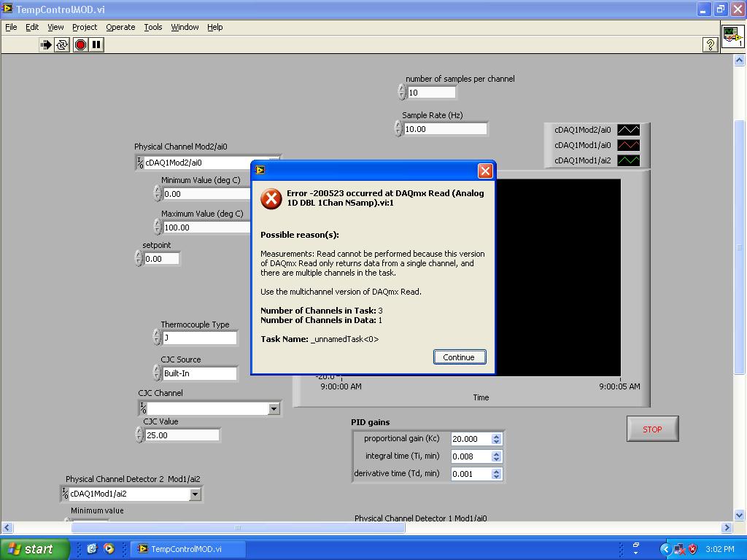Click the I/O icon of CJC Channel field
747x560 pixels.
point(143,408)
